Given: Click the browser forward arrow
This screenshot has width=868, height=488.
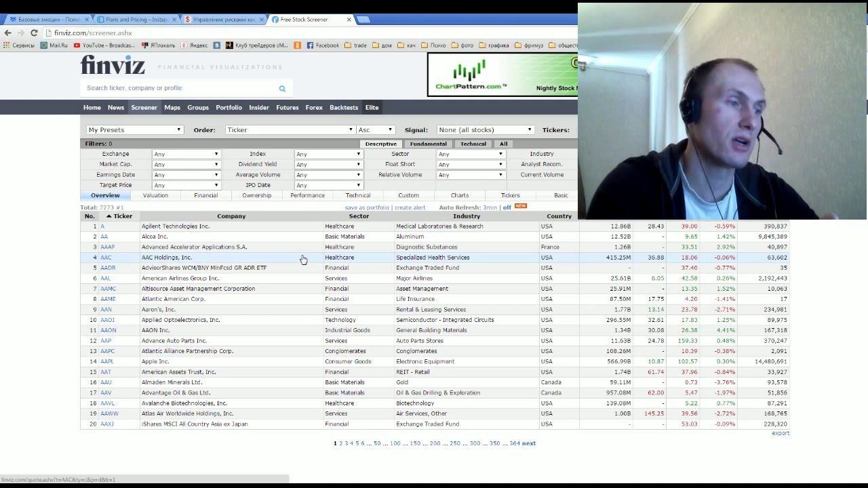Looking at the screenshot, I should coord(21,33).
